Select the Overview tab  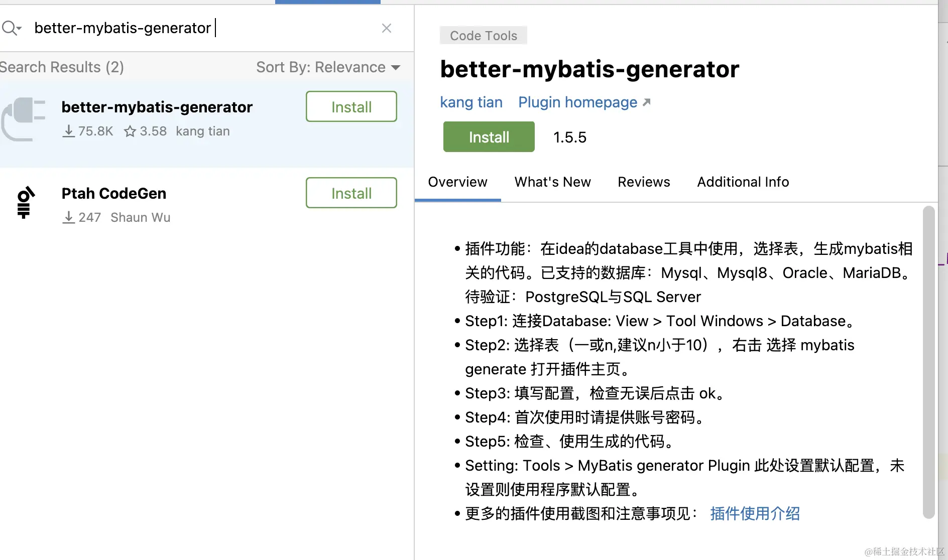click(457, 182)
